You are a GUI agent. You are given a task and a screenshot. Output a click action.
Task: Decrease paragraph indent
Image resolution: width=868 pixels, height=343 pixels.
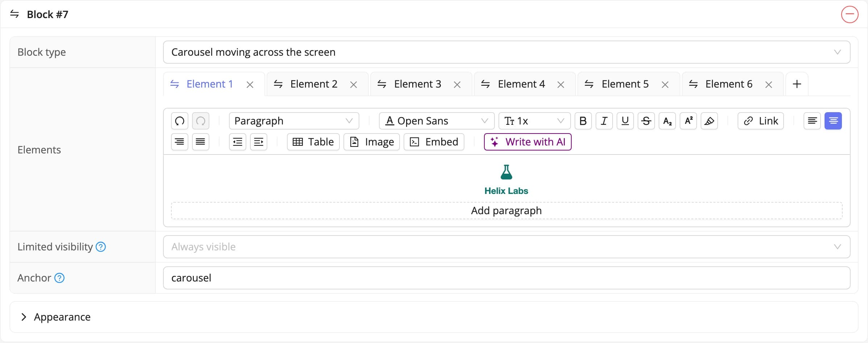coord(238,142)
